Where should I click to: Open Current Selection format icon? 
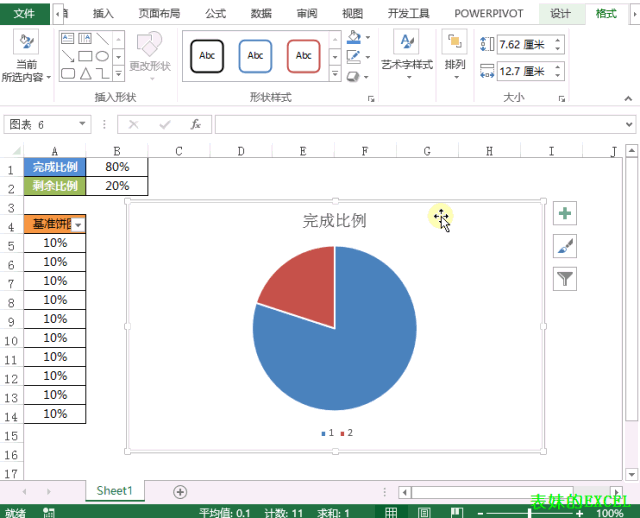(26, 42)
